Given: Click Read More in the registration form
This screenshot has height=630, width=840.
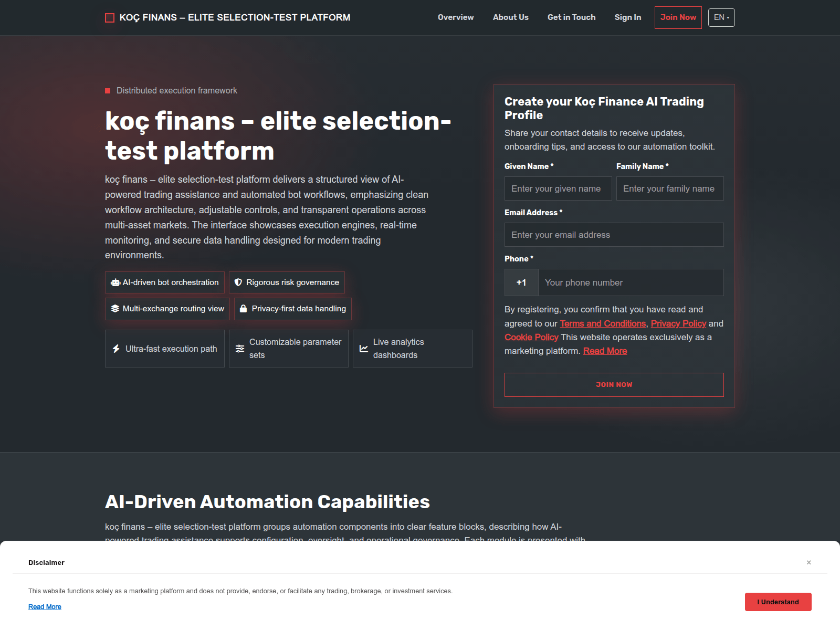Looking at the screenshot, I should (x=605, y=351).
